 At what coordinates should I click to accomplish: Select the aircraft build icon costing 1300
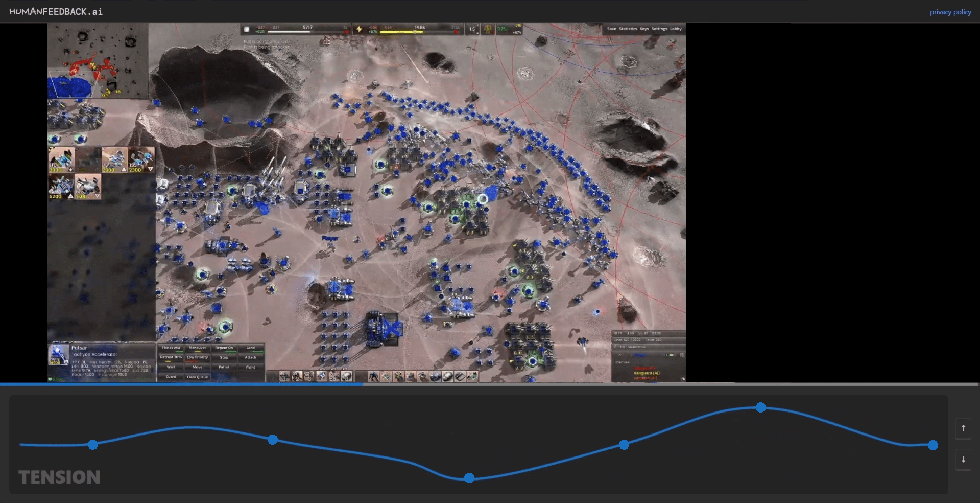click(88, 187)
